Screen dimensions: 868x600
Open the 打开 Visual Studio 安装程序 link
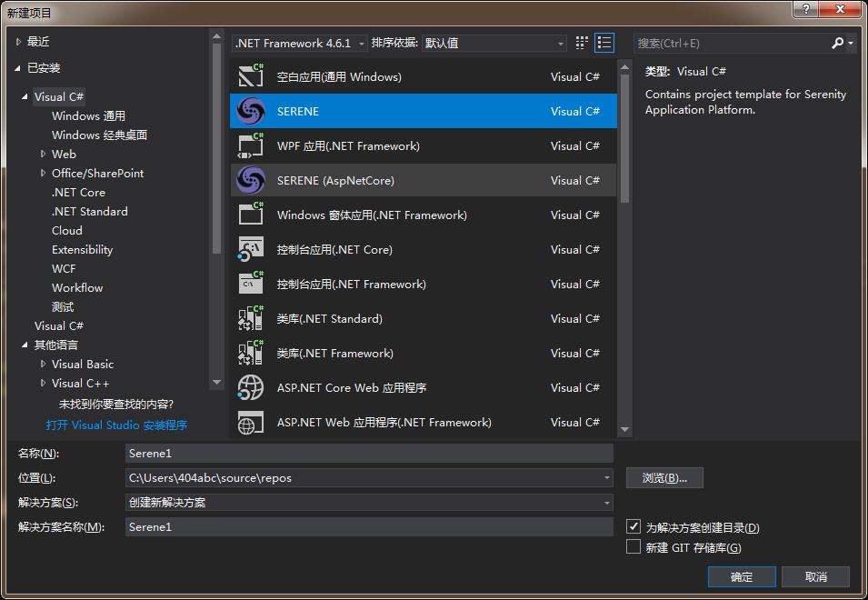pyautogui.click(x=117, y=425)
